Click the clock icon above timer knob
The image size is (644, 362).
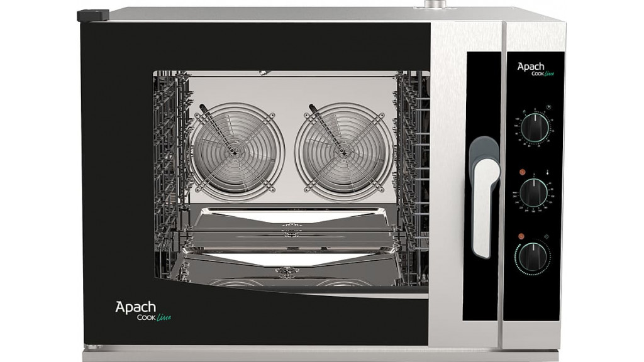pyautogui.click(x=548, y=108)
